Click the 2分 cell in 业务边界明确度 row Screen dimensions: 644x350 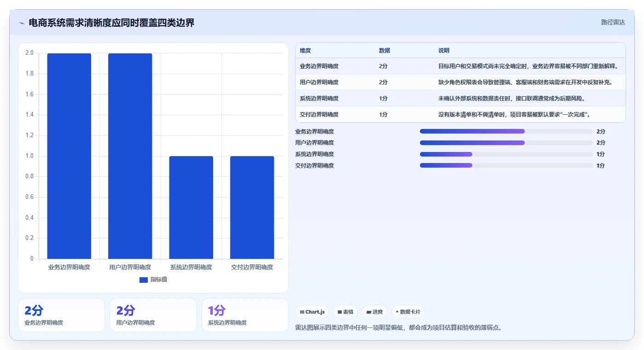383,66
